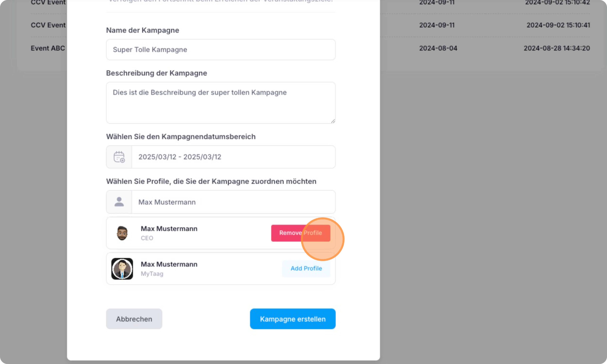607x364 pixels.
Task: Click the 2024-08-04 date cell
Action: [438, 48]
